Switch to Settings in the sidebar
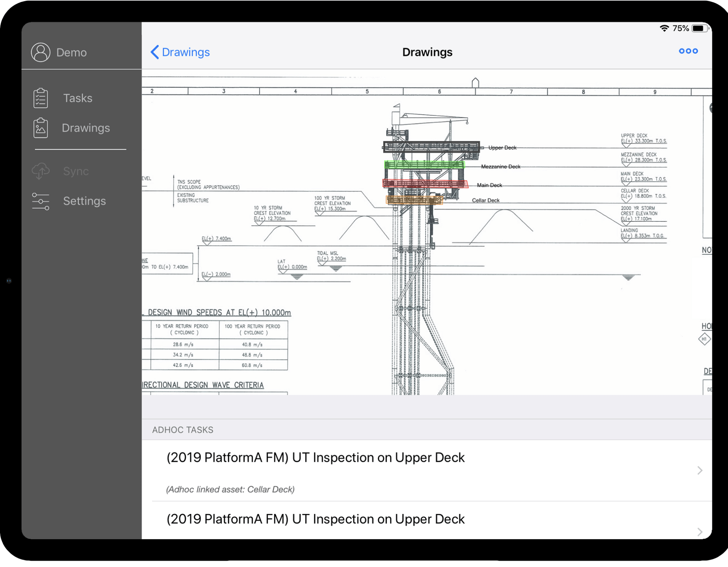Image resolution: width=728 pixels, height=567 pixels. click(84, 201)
